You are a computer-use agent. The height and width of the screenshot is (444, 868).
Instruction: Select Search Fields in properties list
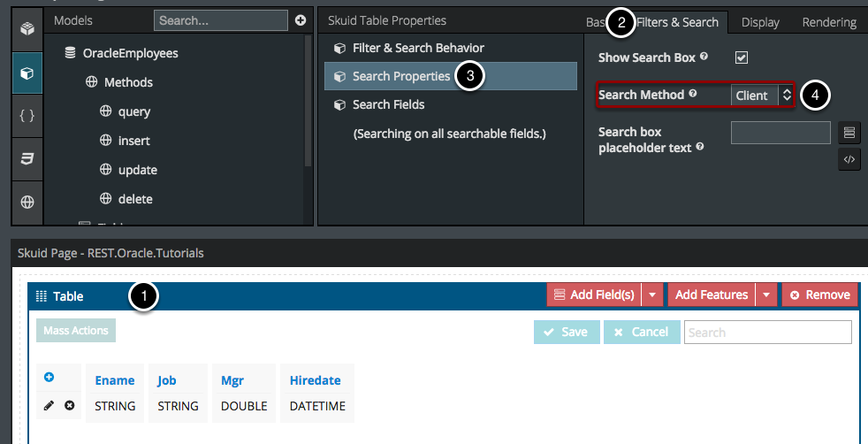point(388,104)
